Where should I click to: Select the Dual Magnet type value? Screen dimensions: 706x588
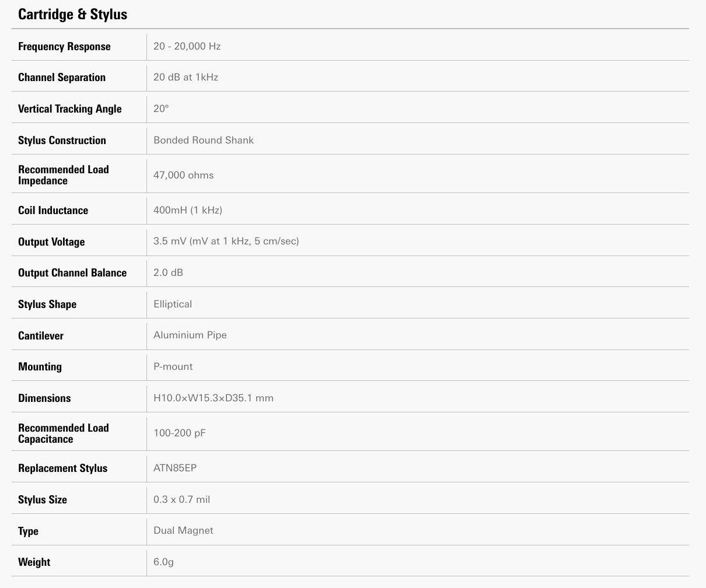point(183,530)
